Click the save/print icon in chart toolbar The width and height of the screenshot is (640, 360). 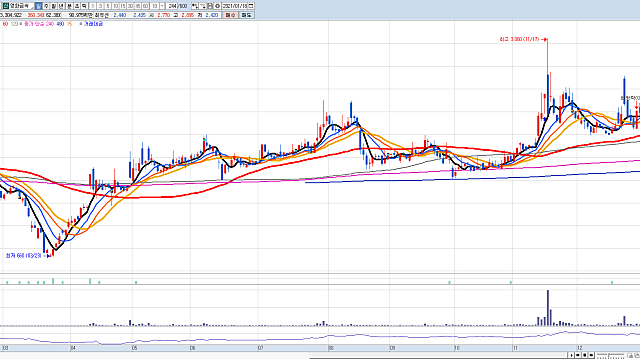(210, 6)
